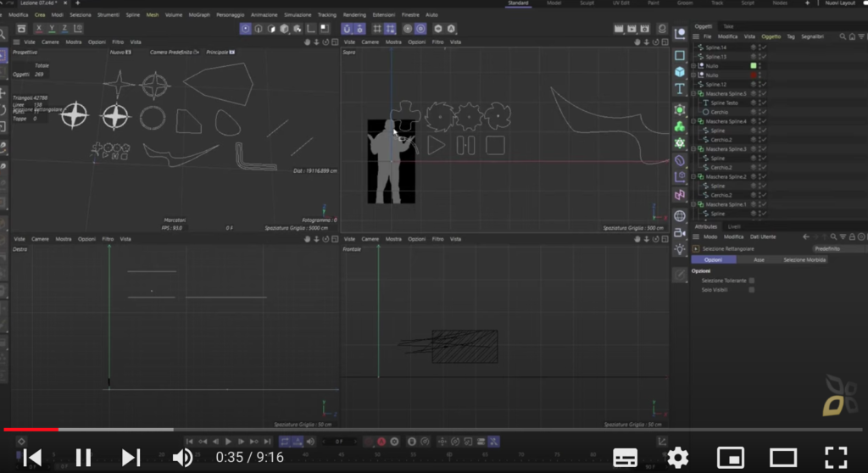Collapse the Maschera Spline.4 group

(693, 121)
